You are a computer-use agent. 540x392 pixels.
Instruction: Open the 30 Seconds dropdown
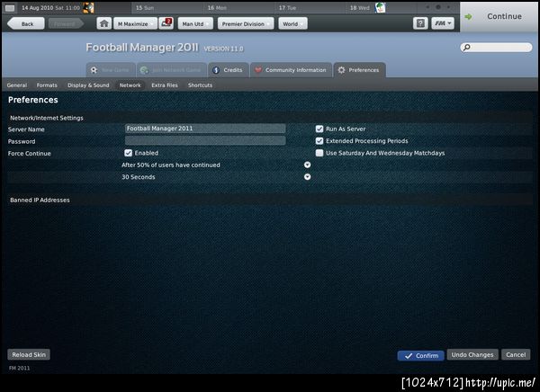click(307, 177)
